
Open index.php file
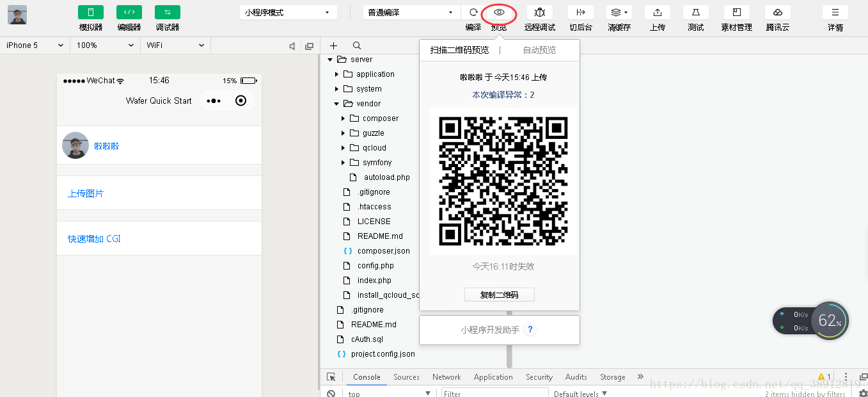coord(374,280)
